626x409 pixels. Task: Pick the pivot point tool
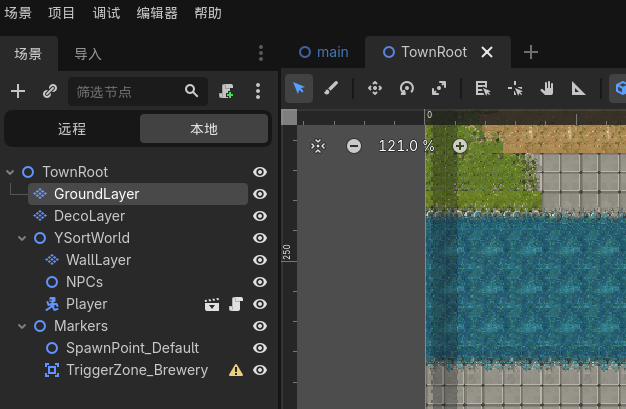515,88
